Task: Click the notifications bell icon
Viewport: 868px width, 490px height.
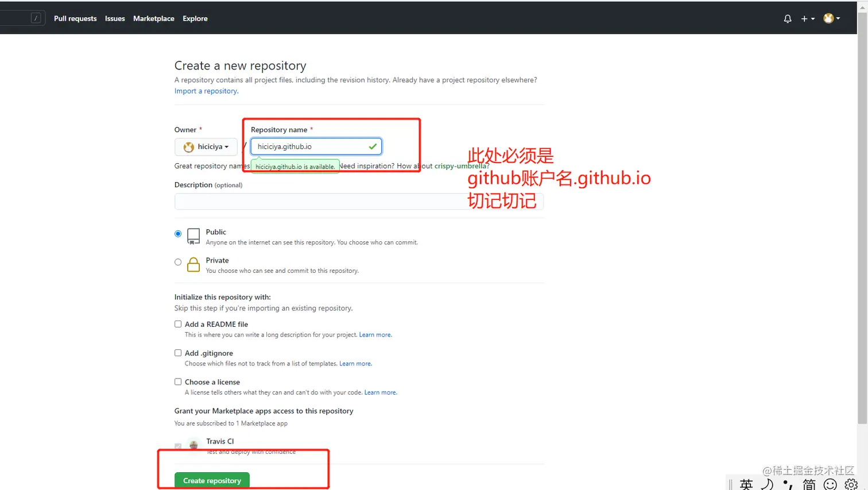Action: (787, 18)
